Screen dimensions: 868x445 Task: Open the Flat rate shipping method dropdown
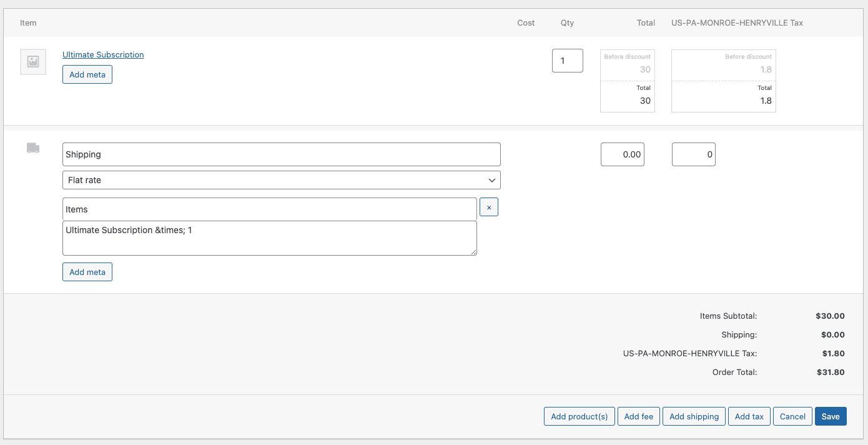281,180
